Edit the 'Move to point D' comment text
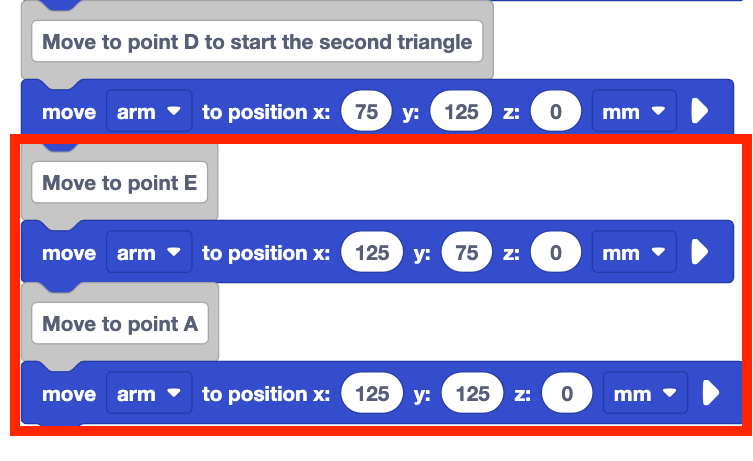This screenshot has width=753, height=461. point(257,43)
